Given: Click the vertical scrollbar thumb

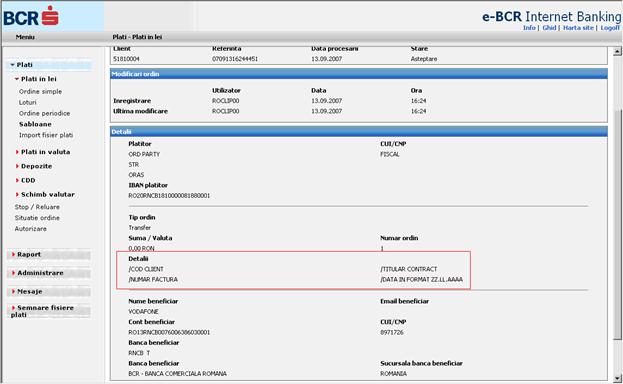Looking at the screenshot, I should point(617,225).
